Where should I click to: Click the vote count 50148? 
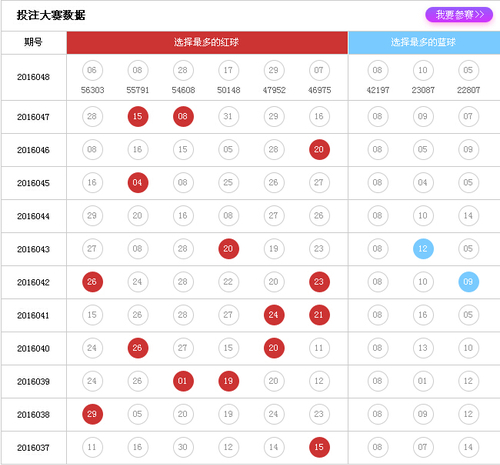pyautogui.click(x=229, y=90)
